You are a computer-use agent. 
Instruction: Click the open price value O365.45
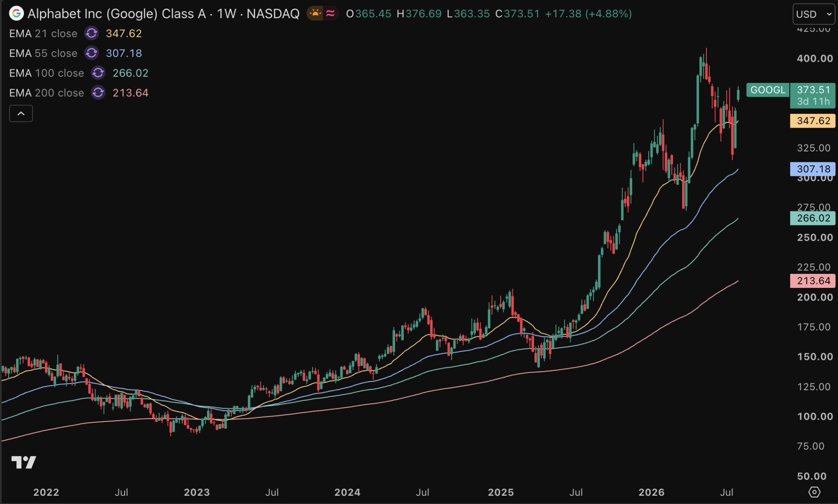click(x=369, y=14)
